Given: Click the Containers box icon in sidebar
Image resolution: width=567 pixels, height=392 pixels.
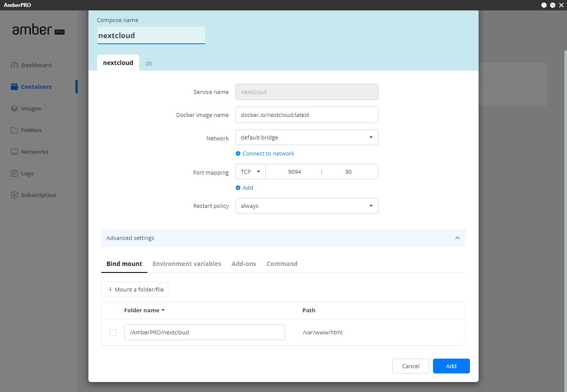Looking at the screenshot, I should (14, 87).
